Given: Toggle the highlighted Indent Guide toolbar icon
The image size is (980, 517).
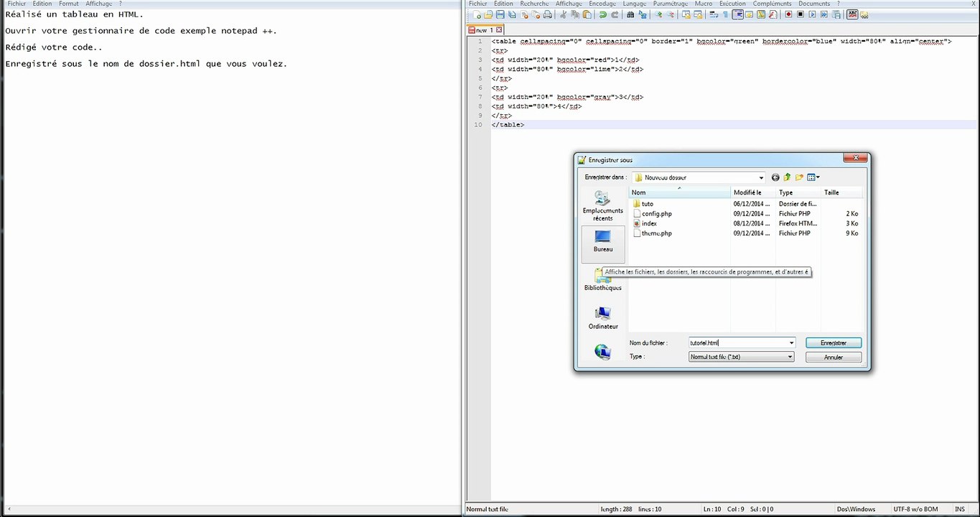Looking at the screenshot, I should coord(737,14).
